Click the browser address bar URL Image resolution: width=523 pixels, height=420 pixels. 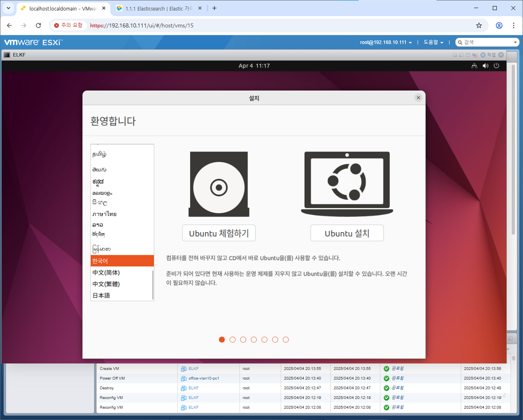(142, 25)
